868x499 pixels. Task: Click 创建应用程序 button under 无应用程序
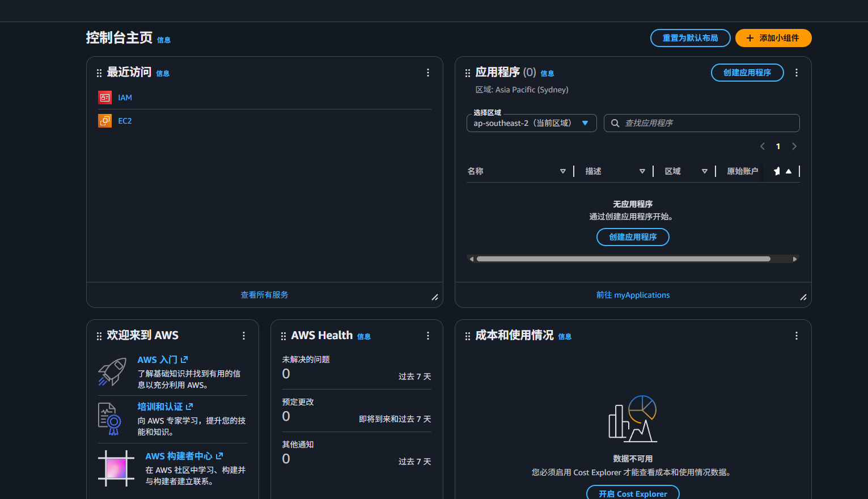point(633,237)
